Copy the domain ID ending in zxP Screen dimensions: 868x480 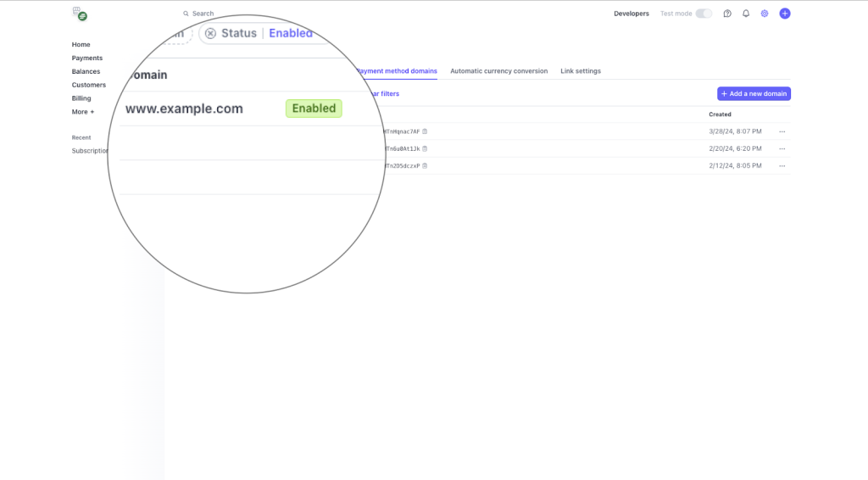click(426, 165)
